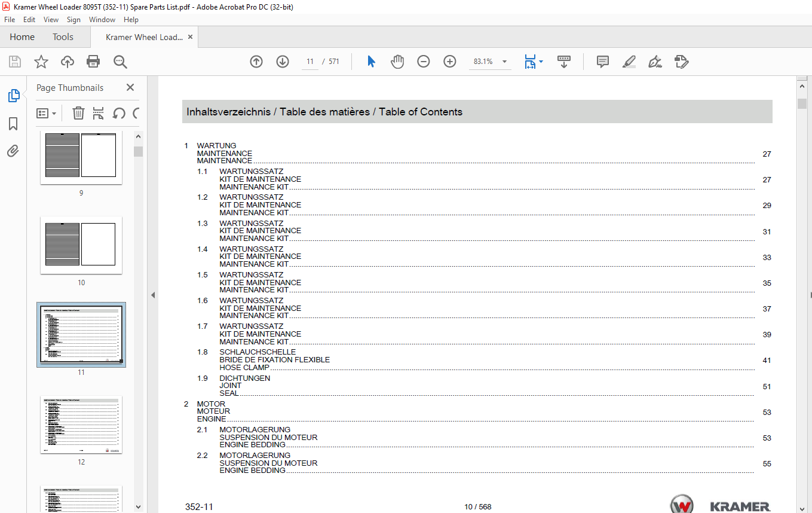Open the zoom level dropdown arrow
The image size is (812, 513).
505,62
